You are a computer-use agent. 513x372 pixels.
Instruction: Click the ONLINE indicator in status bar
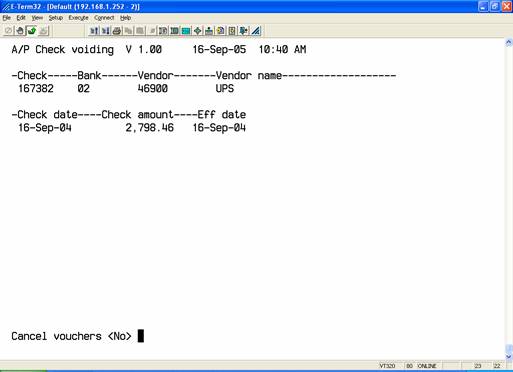[x=427, y=366]
